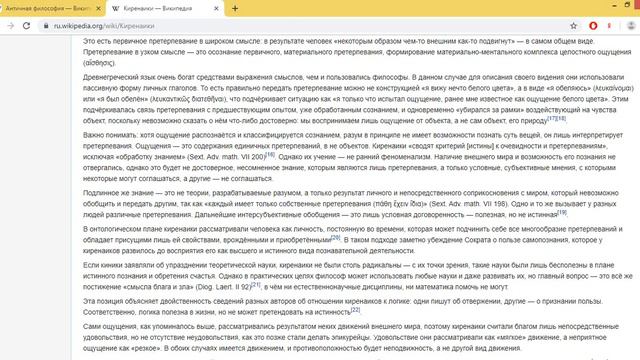Open footnote reference [17]

[551, 118]
